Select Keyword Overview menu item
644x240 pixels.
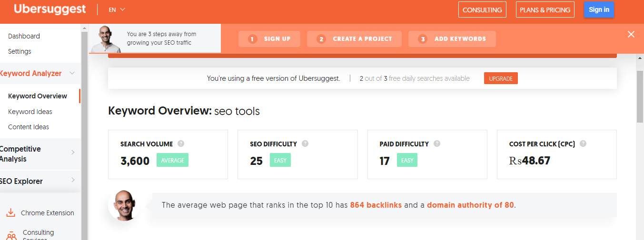(38, 96)
